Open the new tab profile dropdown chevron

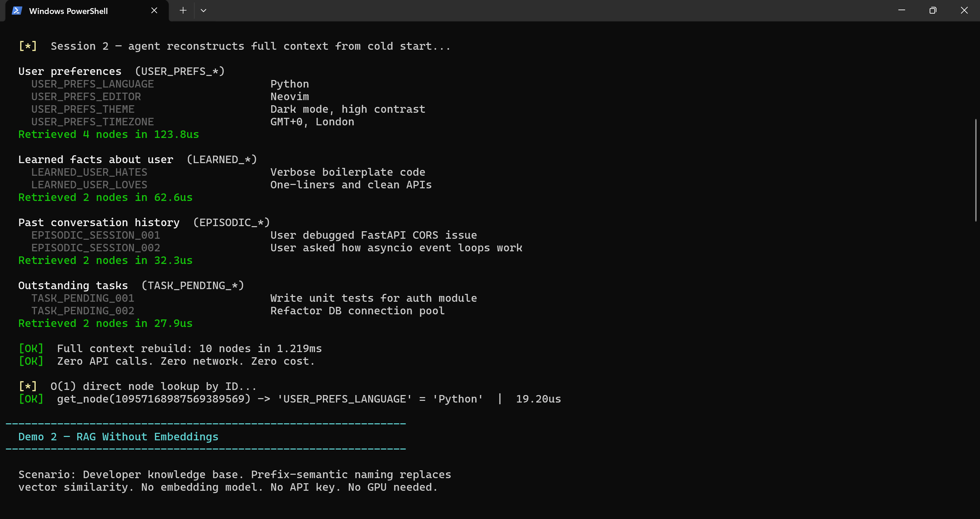point(203,11)
